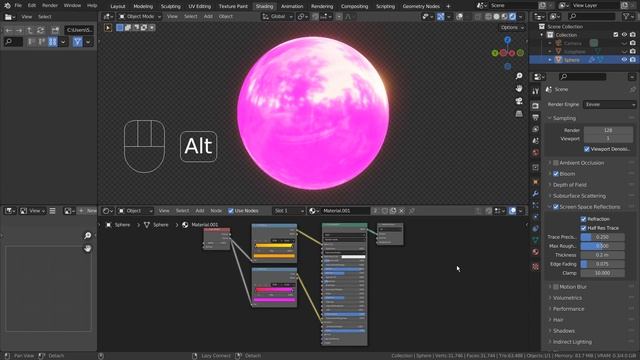Open the Render menu in top bar

coord(50,6)
